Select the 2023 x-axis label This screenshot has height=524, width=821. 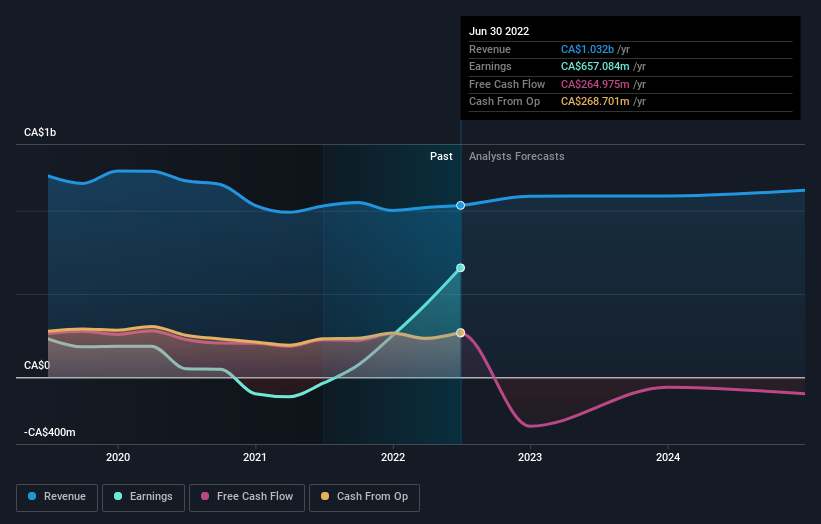pyautogui.click(x=530, y=457)
